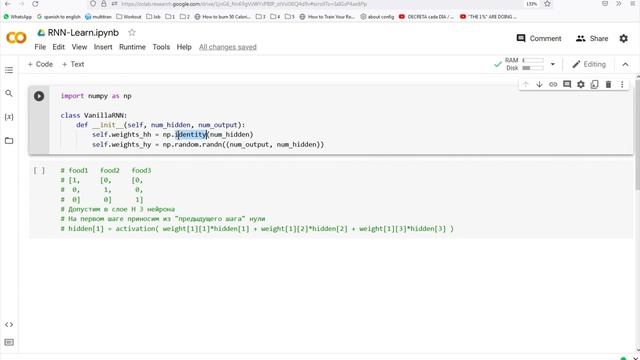
Task: Click the All changes saved link
Action: (228, 47)
